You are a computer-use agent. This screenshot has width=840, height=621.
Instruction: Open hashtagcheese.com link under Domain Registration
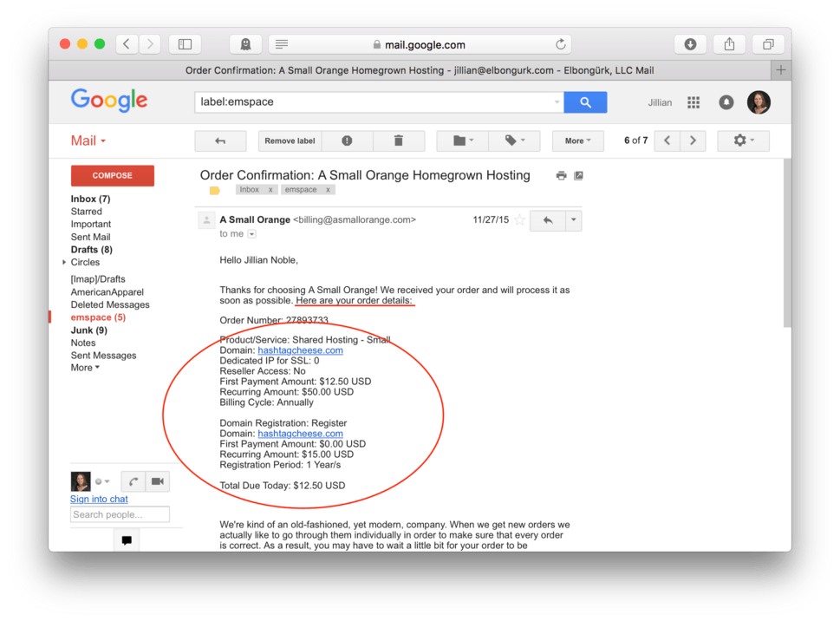coord(300,434)
